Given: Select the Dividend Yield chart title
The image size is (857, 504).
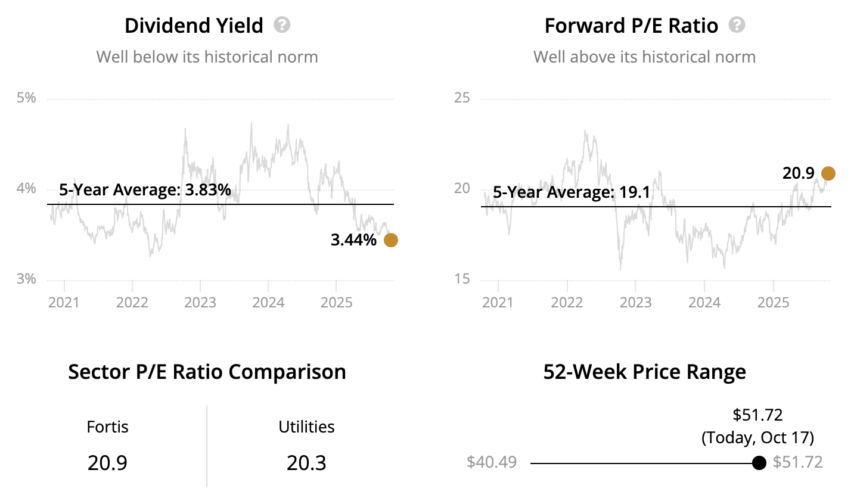Looking at the screenshot, I should click(x=194, y=26).
